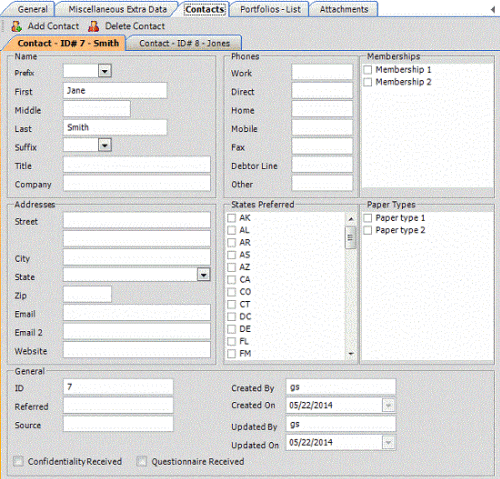Focus the Title field
This screenshot has height=479, width=500.
[137, 165]
